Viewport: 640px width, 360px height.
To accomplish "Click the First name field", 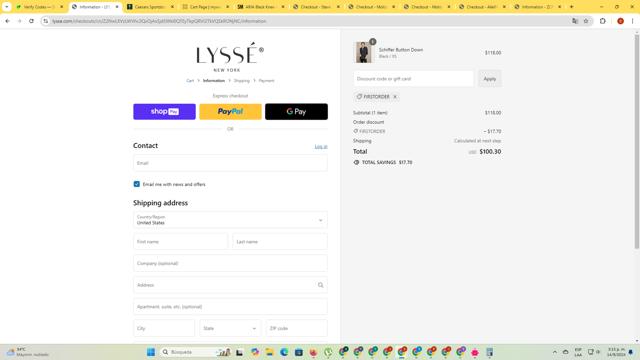I will (180, 242).
